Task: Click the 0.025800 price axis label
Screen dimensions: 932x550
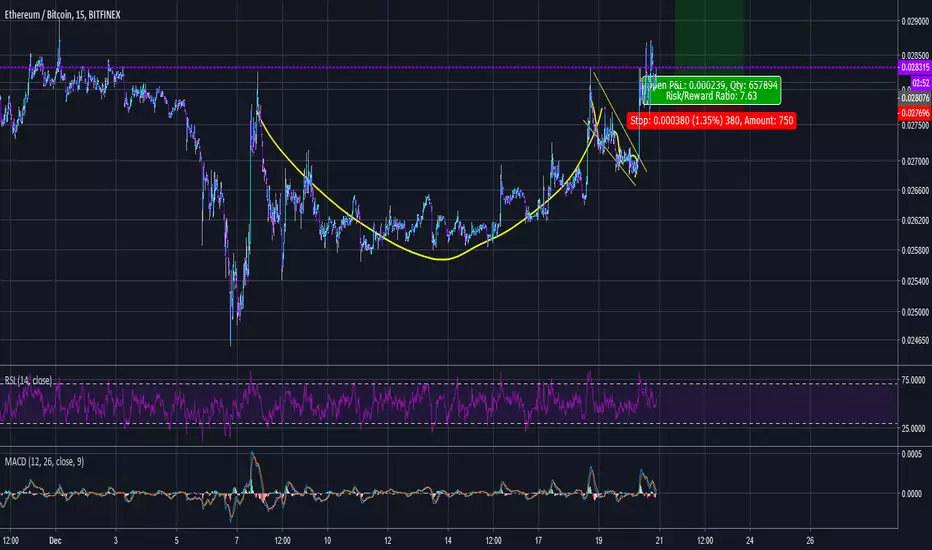Action: pyautogui.click(x=915, y=250)
